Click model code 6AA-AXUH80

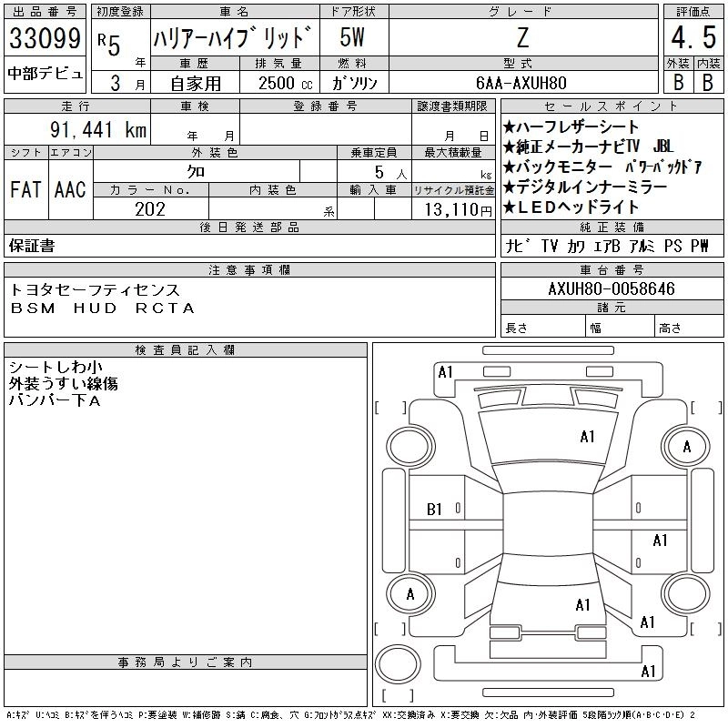521,83
